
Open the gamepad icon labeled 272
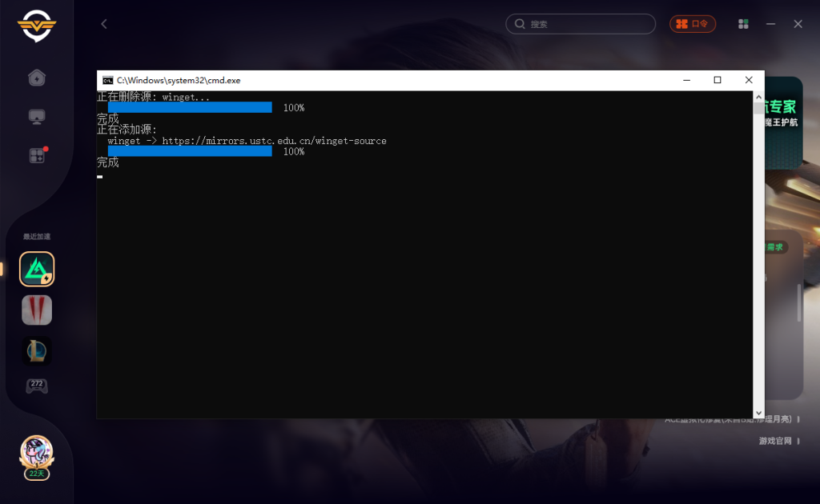pyautogui.click(x=37, y=386)
